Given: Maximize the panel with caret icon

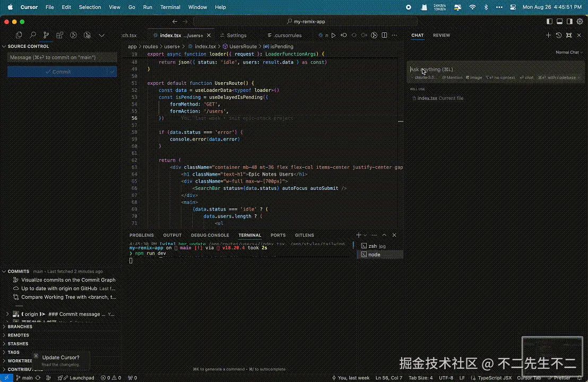Looking at the screenshot, I should [x=384, y=235].
